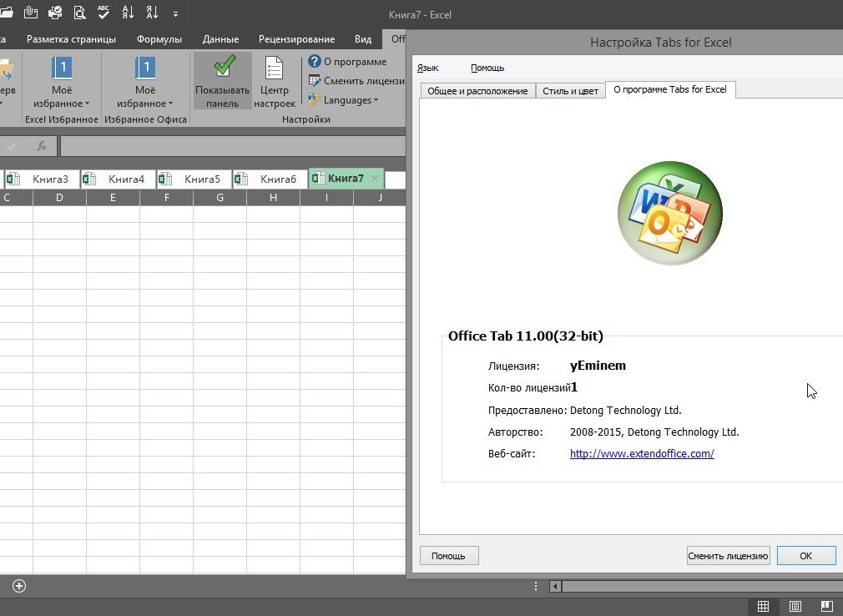
Task: Select column E header
Action: [x=113, y=198]
